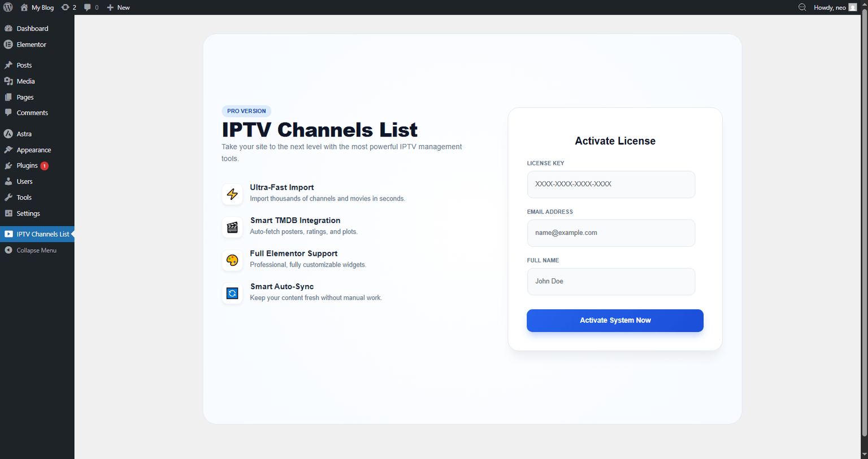
Task: Open the Pages menu item
Action: (x=37, y=97)
